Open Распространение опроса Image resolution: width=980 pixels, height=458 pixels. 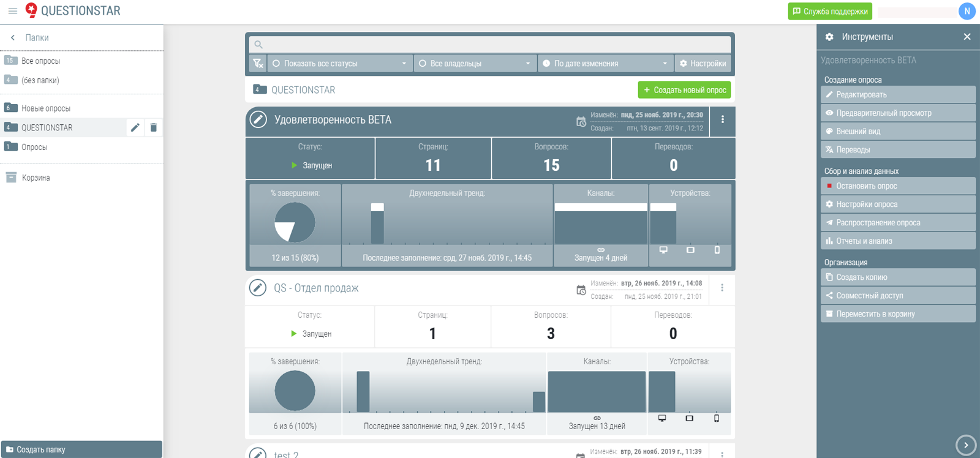pyautogui.click(x=898, y=223)
